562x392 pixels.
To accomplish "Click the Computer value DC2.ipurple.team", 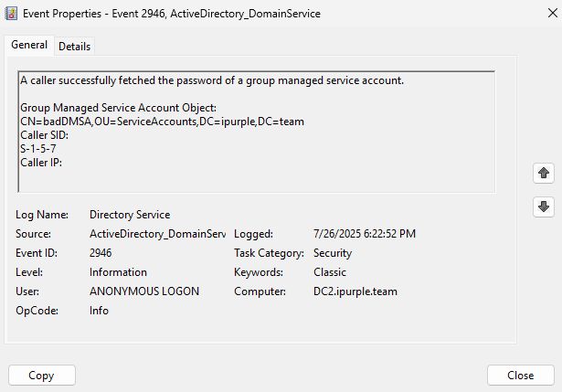I will [355, 291].
